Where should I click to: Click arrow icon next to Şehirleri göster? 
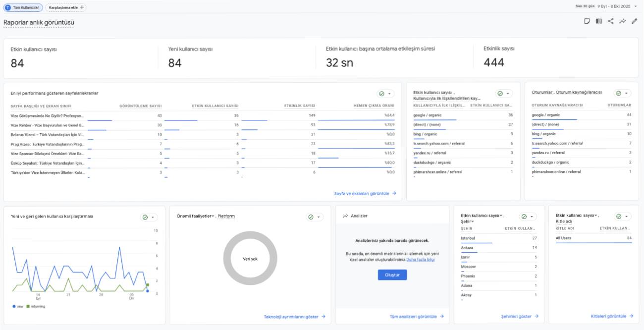(537, 316)
